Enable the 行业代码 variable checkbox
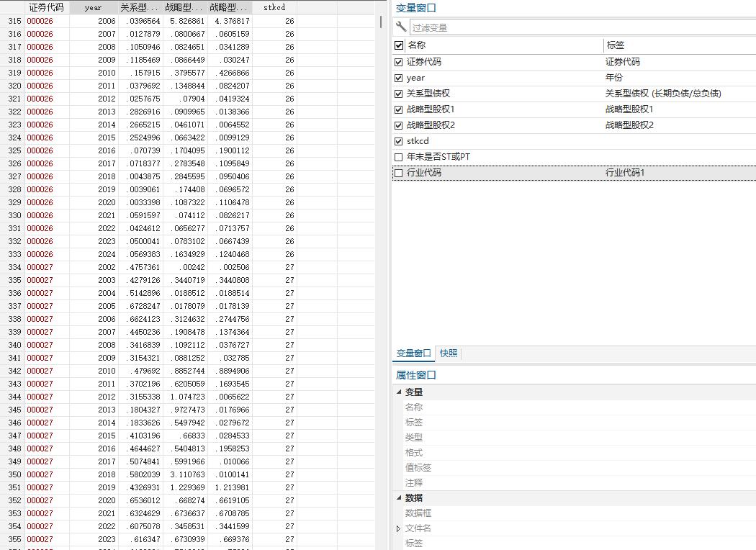756x550 pixels. [x=400, y=173]
